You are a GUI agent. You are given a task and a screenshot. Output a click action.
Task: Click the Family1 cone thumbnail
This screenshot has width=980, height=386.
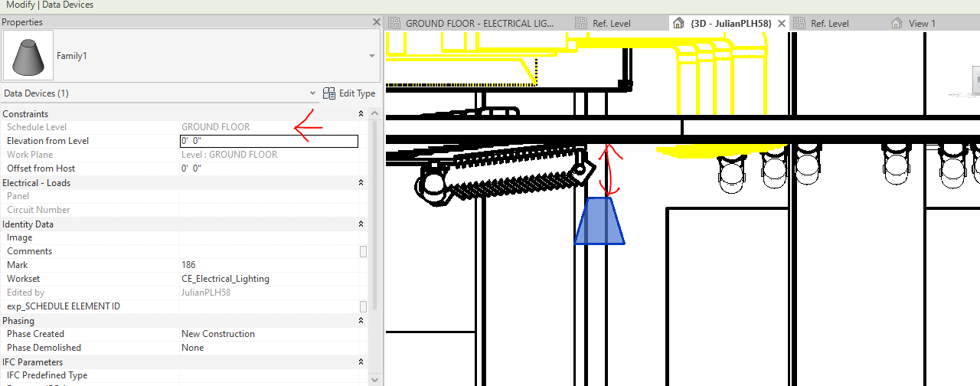(28, 56)
